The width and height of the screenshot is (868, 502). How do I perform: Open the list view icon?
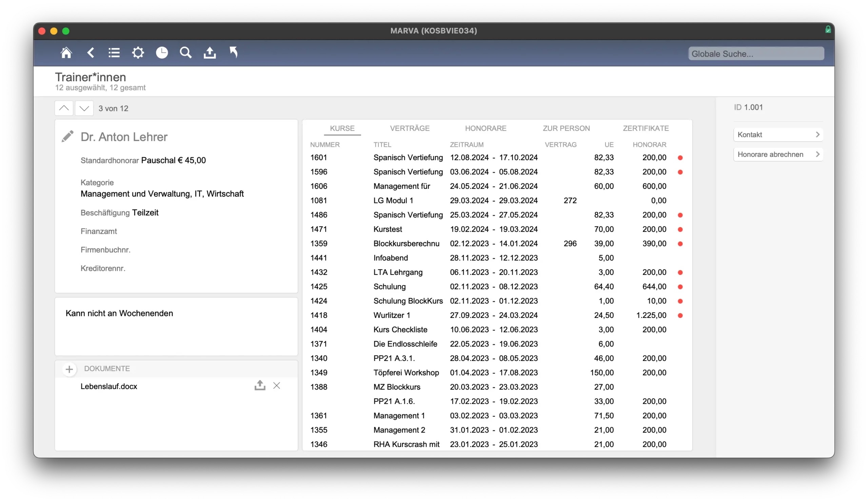click(114, 53)
